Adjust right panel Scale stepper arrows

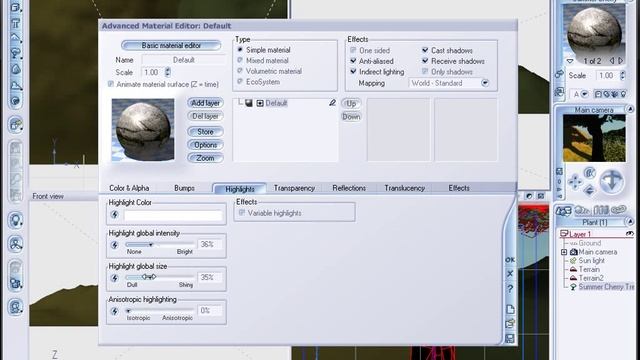tap(622, 76)
